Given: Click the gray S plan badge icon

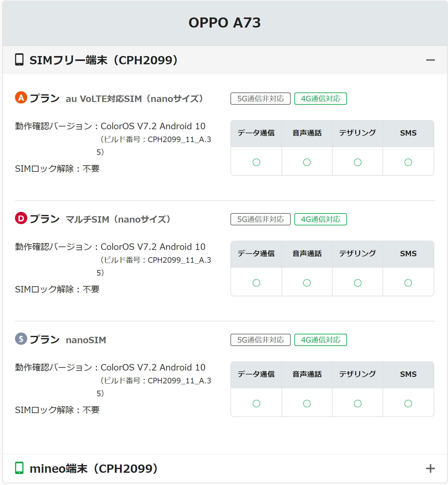Looking at the screenshot, I should coord(21,339).
